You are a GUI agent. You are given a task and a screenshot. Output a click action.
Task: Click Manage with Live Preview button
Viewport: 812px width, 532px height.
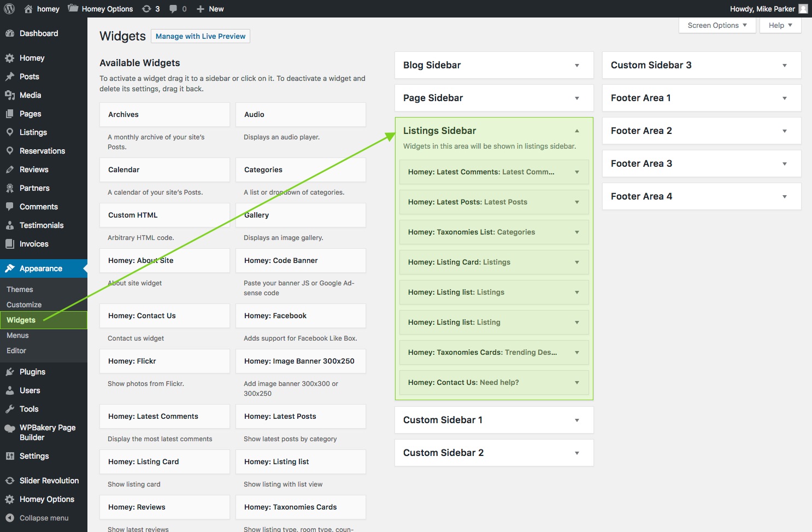coord(201,36)
